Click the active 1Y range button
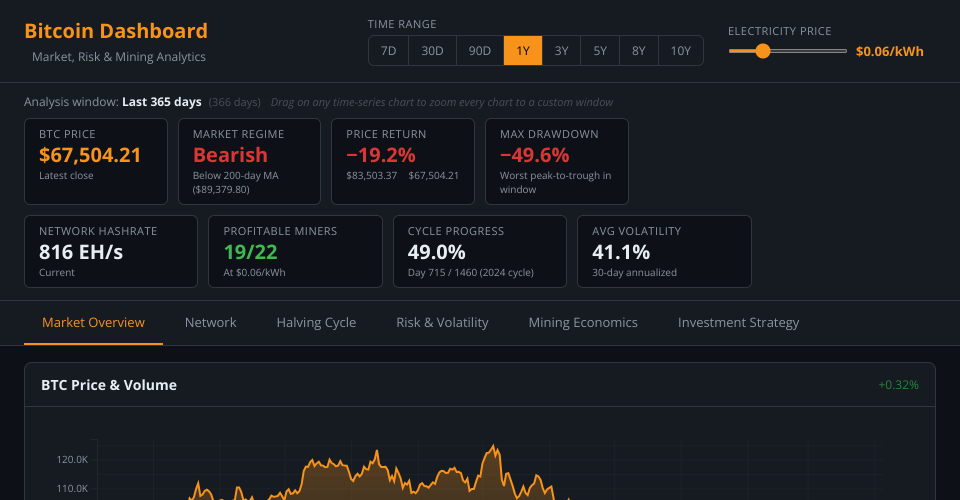 [x=523, y=51]
